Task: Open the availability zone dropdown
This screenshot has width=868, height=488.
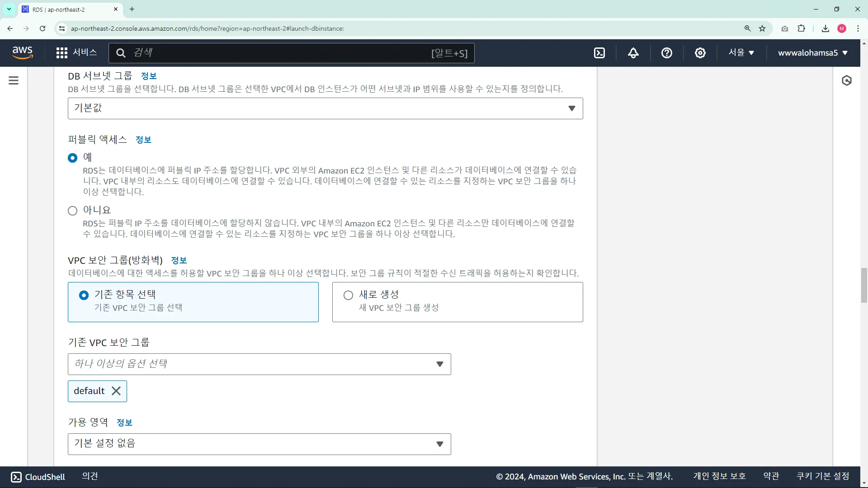Action: (259, 444)
